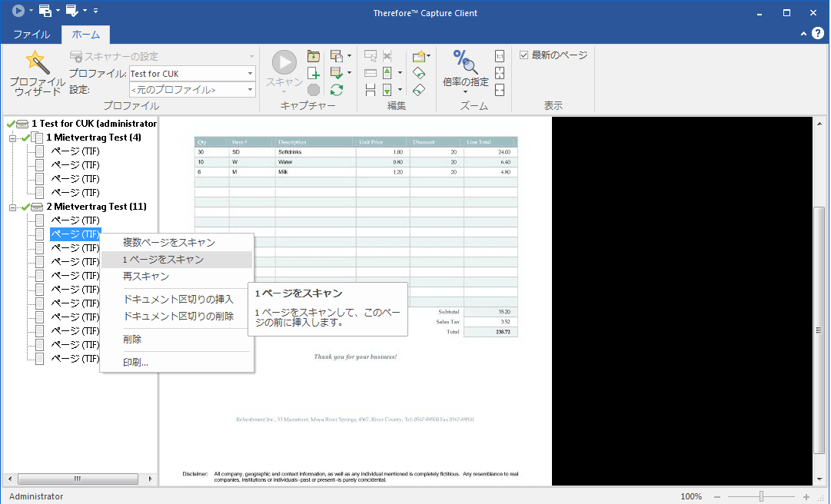Click the H-shaped remove separator icon
The height and width of the screenshot is (504, 831).
[x=371, y=90]
